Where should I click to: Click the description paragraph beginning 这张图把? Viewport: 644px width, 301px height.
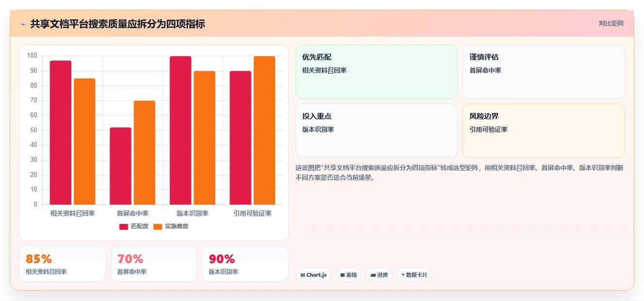tap(460, 173)
